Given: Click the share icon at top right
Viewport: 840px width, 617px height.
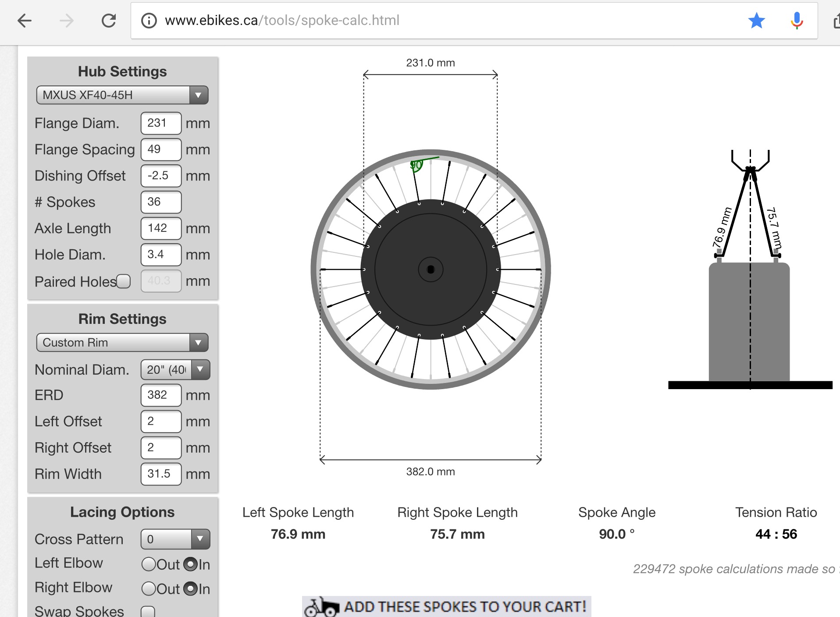Looking at the screenshot, I should pyautogui.click(x=836, y=21).
